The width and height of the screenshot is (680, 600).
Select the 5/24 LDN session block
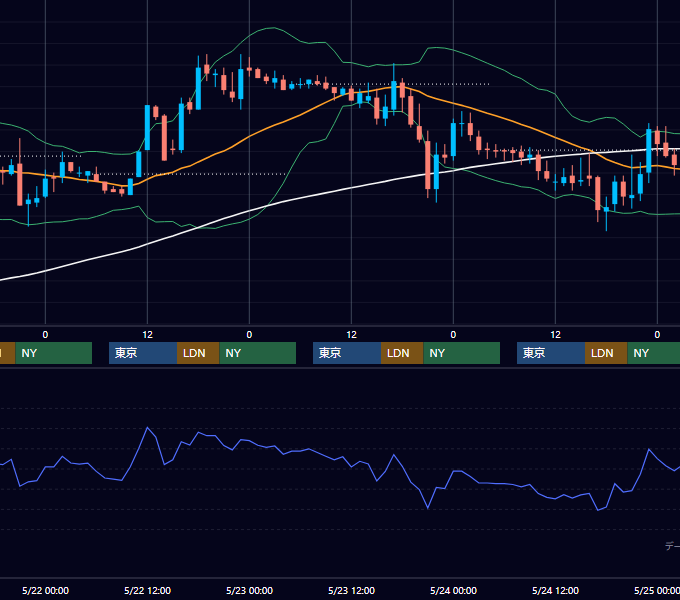[606, 353]
